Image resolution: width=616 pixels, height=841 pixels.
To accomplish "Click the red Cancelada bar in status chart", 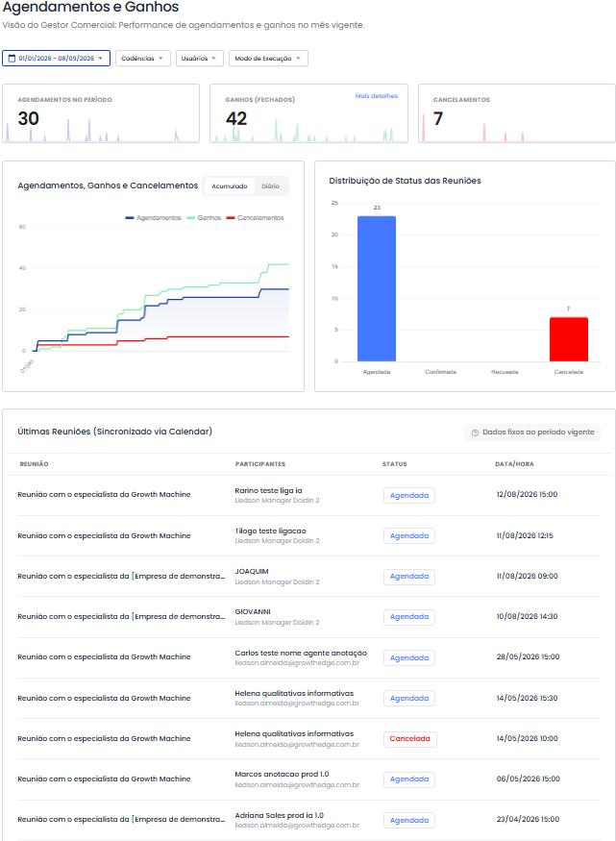I will point(569,339).
